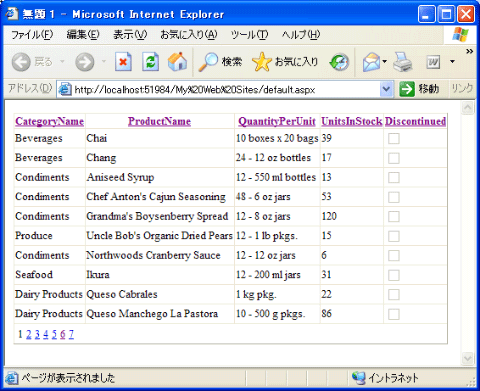Click the Mail envelope icon
The image size is (480, 391).
tap(372, 62)
